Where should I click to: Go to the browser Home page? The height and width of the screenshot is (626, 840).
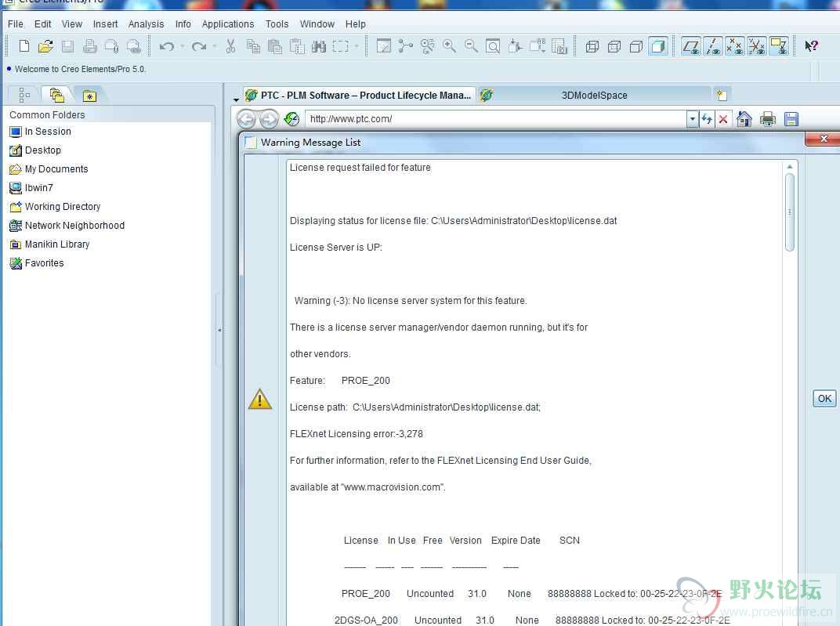point(744,119)
